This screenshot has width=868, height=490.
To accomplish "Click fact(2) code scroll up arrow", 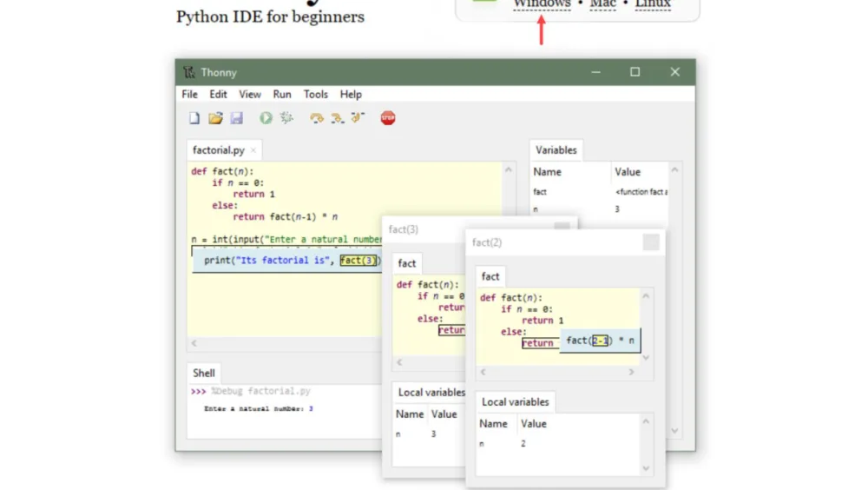I will 646,296.
